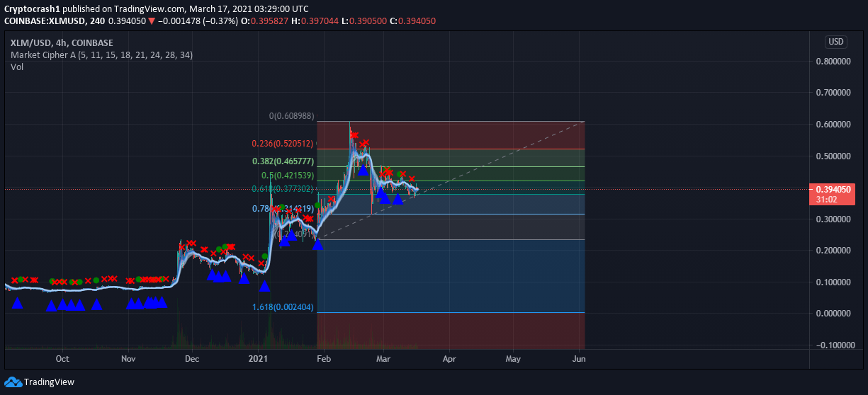Click the Mar label on time axis

click(x=383, y=359)
